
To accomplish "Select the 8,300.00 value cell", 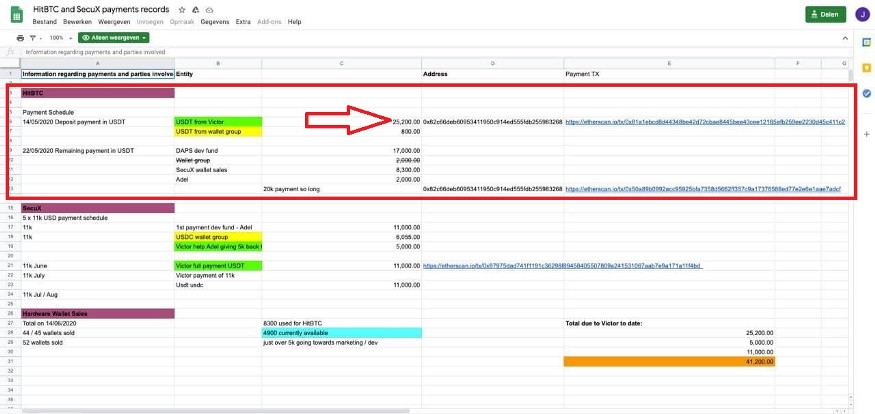I will [x=342, y=170].
